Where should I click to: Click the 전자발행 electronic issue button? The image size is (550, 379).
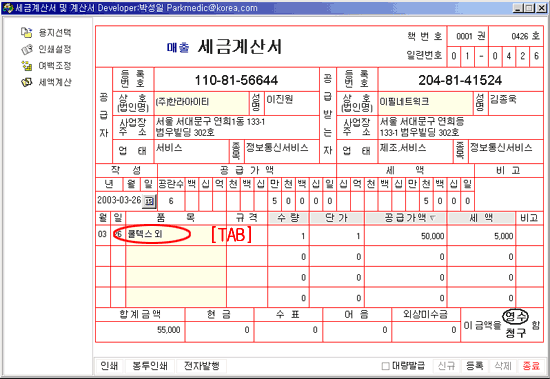coord(202,366)
